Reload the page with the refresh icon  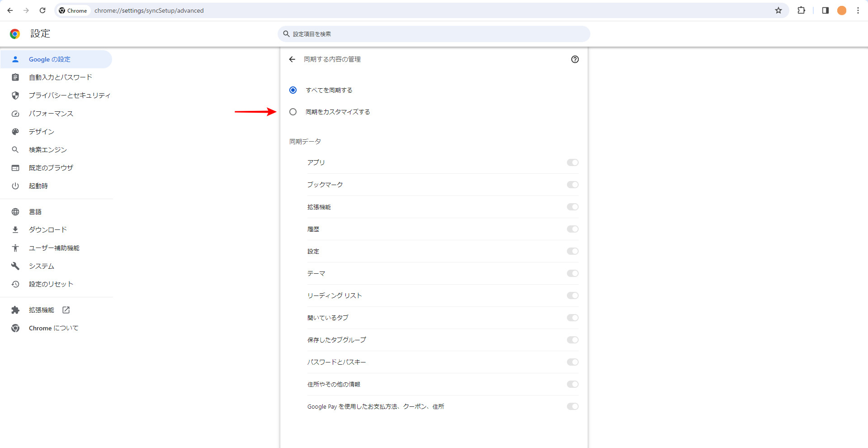pyautogui.click(x=42, y=10)
